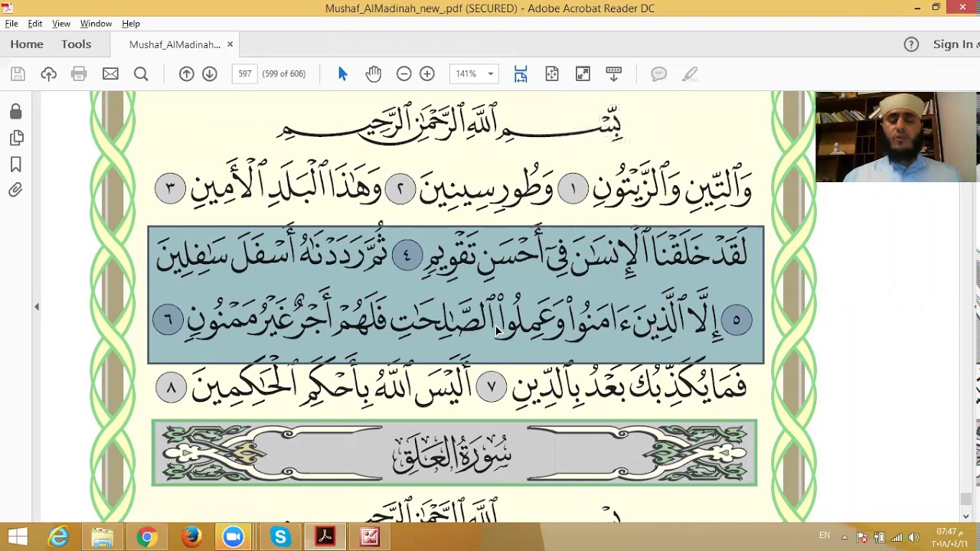This screenshot has width=980, height=551.
Task: Go to previous page arrow
Action: (186, 73)
